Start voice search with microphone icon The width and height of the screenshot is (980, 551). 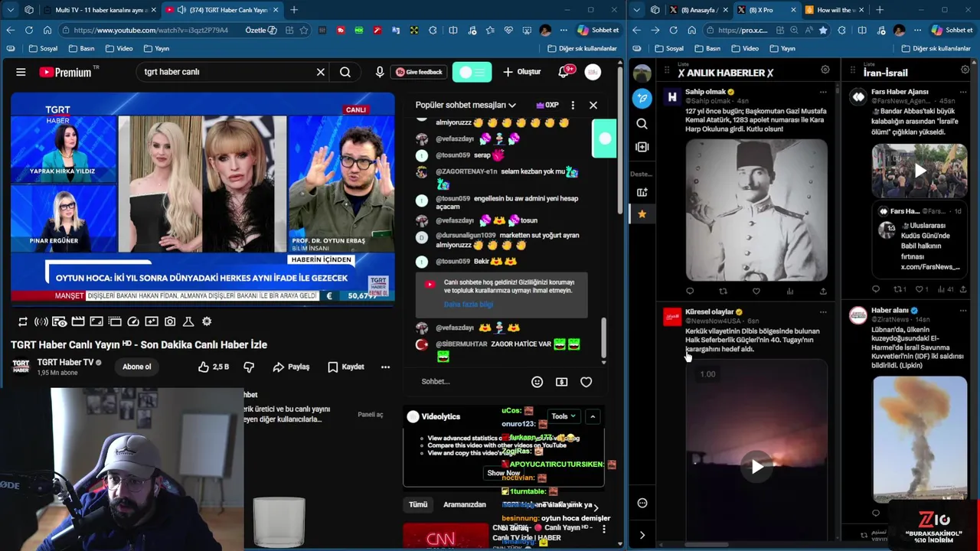tap(380, 72)
